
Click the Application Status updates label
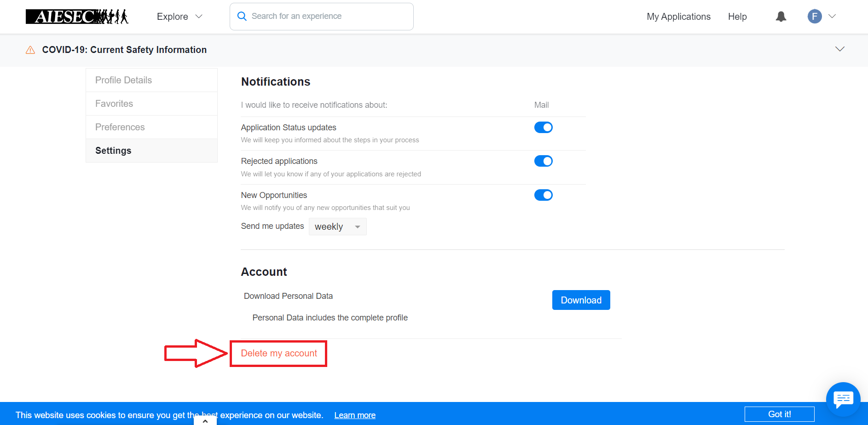(289, 128)
